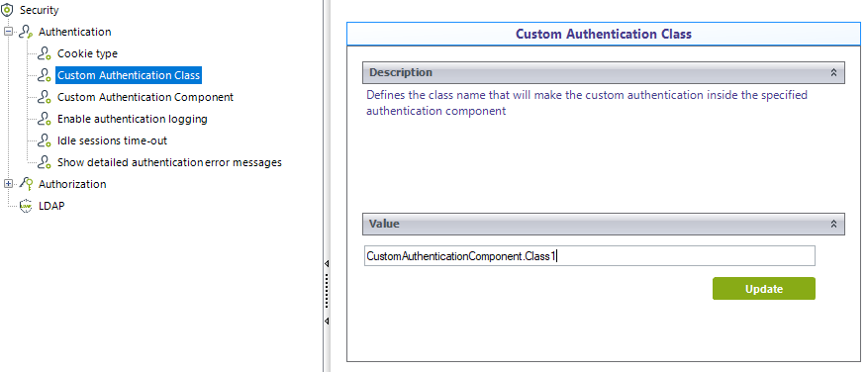Collapse the Value section chevron
This screenshot has height=372, width=868.
point(833,225)
